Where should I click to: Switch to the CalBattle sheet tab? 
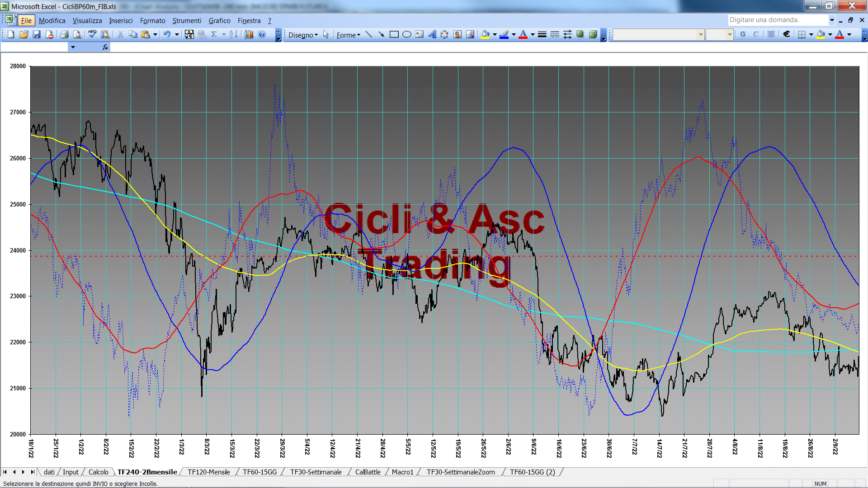click(x=368, y=472)
